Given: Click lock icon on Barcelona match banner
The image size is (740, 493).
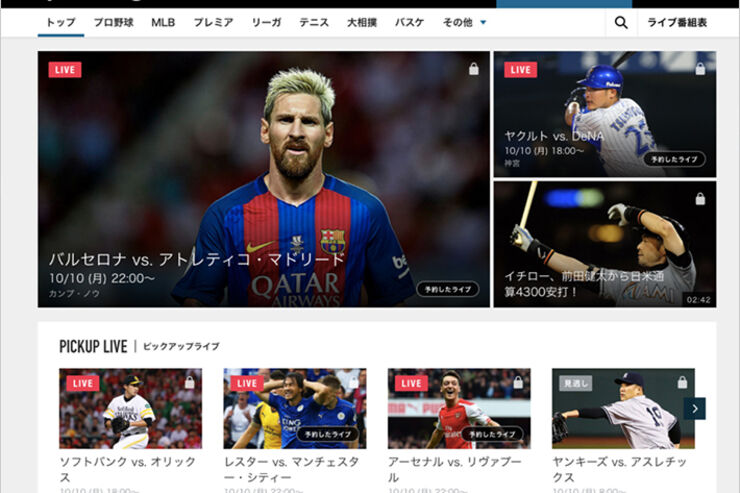Looking at the screenshot, I should tap(474, 69).
